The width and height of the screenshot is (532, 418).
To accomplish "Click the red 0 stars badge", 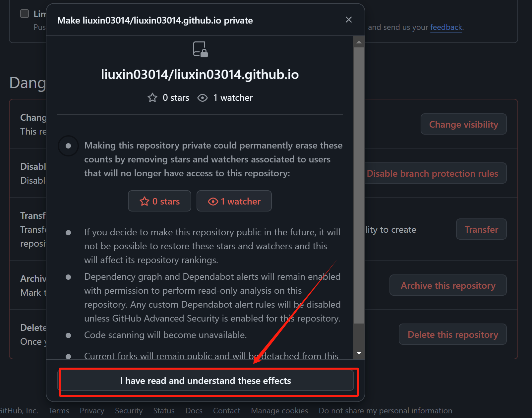I will pos(159,201).
